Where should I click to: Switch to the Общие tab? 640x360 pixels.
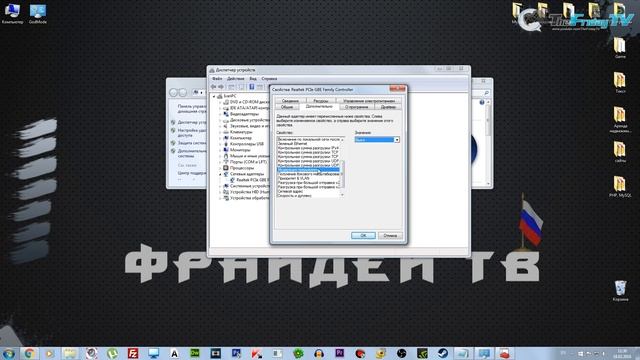coord(287,107)
